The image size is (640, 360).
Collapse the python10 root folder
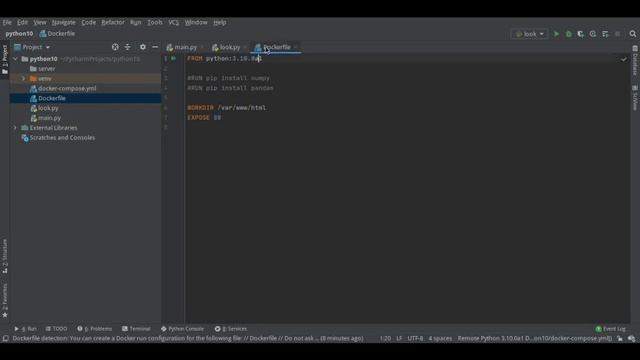[x=16, y=59]
